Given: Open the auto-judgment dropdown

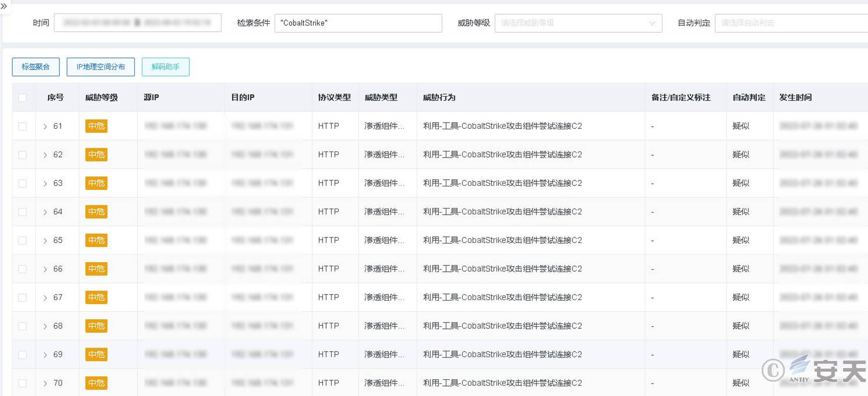Looking at the screenshot, I should [791, 23].
